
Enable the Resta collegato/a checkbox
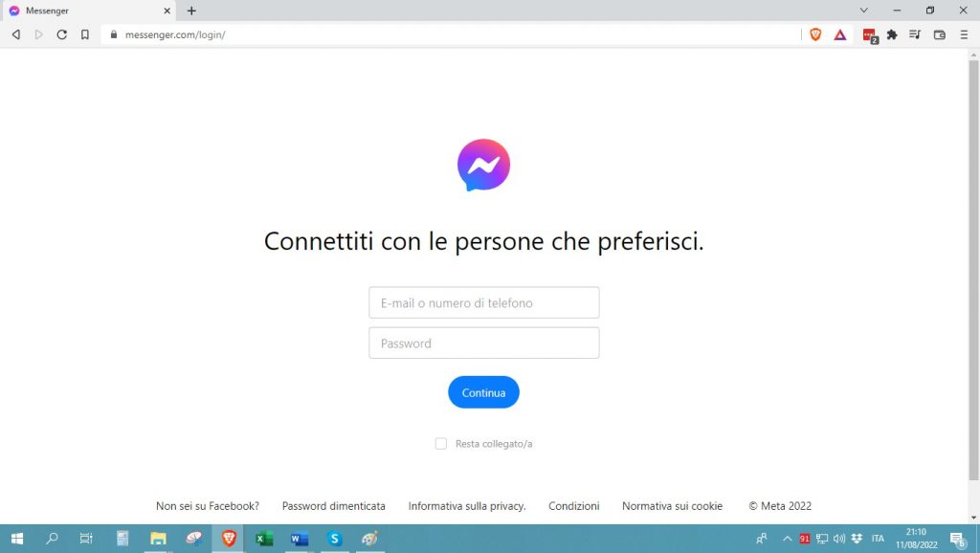pos(441,443)
